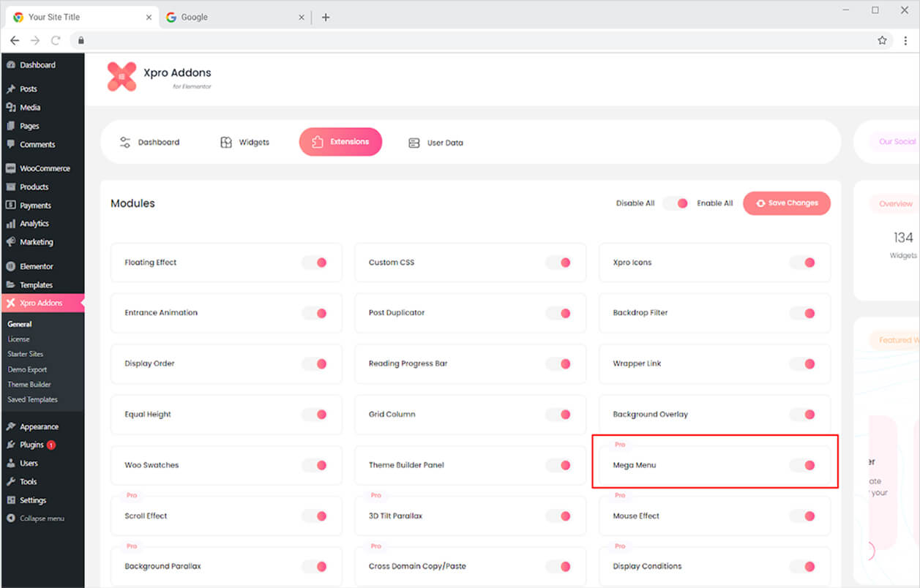Open Chrome's three-dot menu

pyautogui.click(x=905, y=40)
